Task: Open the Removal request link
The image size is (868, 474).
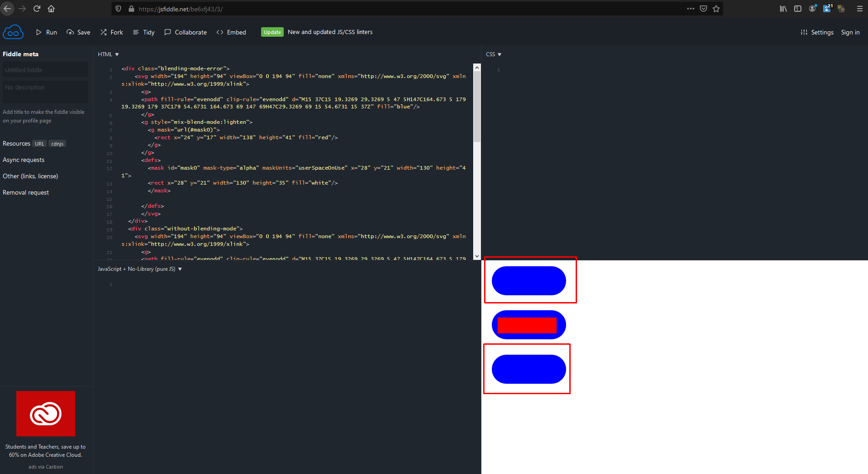Action: [26, 192]
